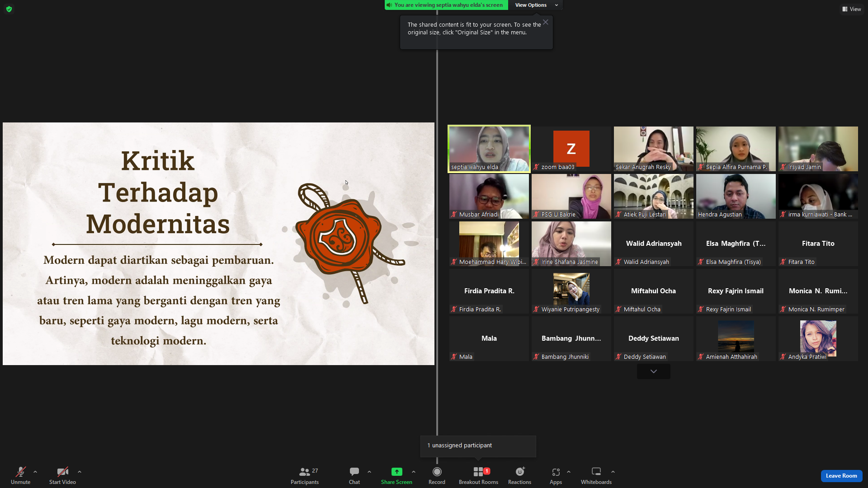
Task: Toggle Start Video camera button
Action: click(x=62, y=475)
